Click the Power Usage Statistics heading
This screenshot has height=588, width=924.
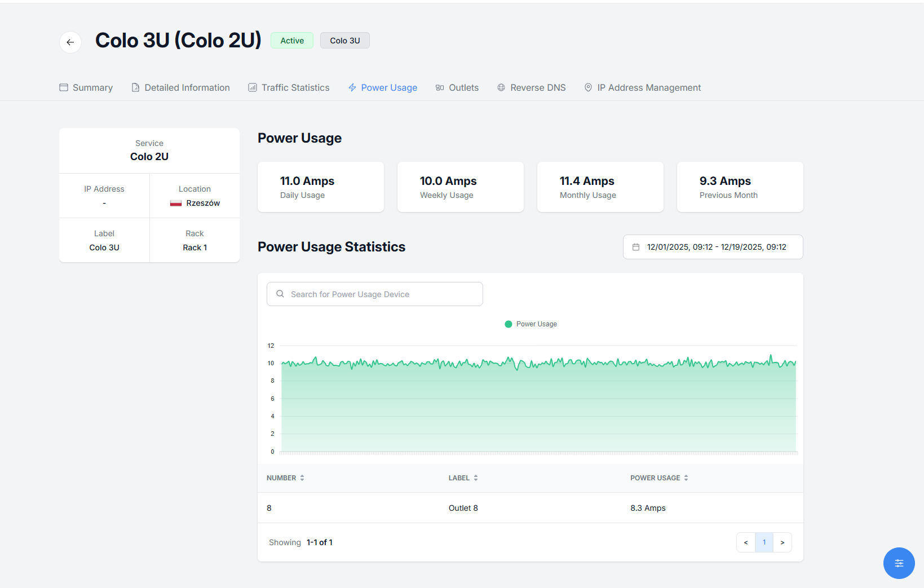(331, 247)
